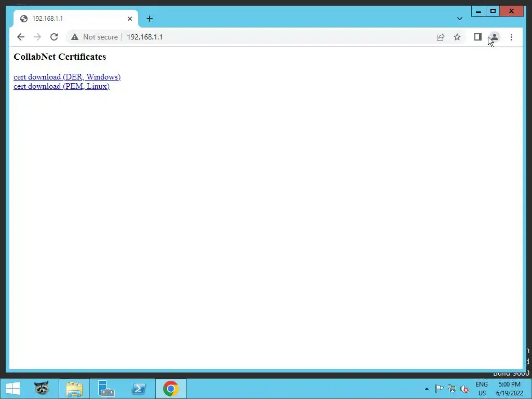This screenshot has height=399, width=532.
Task: Open the ENG US language indicator
Action: click(482, 389)
